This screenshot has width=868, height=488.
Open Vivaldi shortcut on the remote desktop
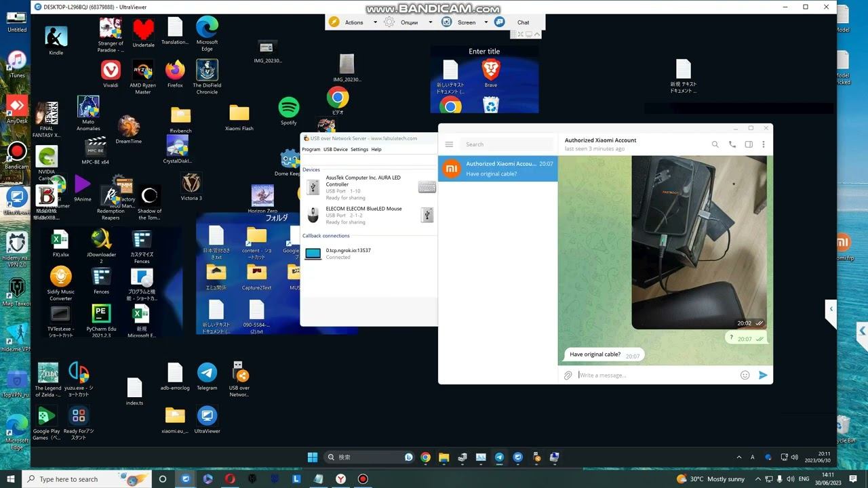point(111,74)
